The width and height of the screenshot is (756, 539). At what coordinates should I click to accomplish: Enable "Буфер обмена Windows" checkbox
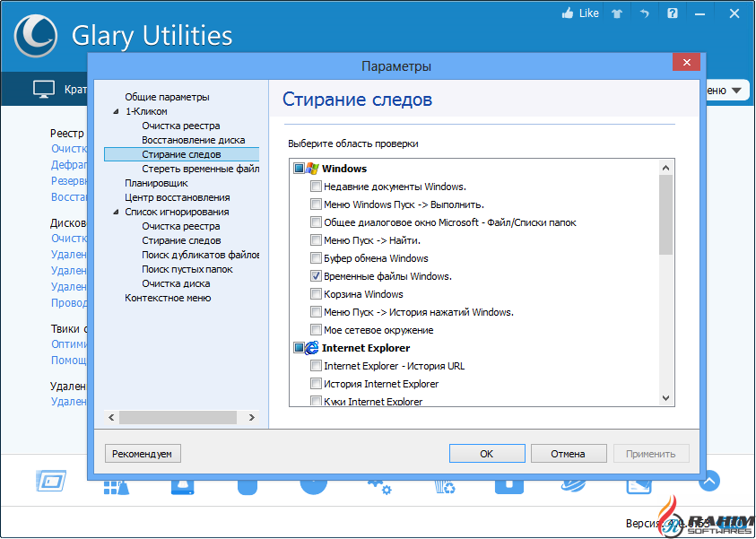point(316,258)
